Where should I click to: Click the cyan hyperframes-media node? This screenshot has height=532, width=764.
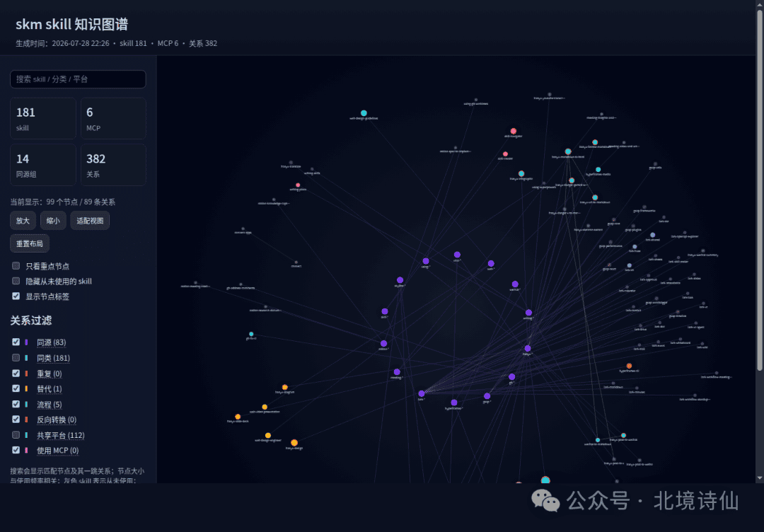click(598, 170)
